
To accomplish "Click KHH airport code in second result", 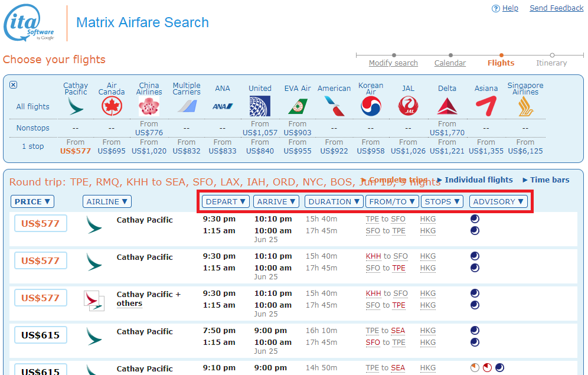I will (374, 256).
